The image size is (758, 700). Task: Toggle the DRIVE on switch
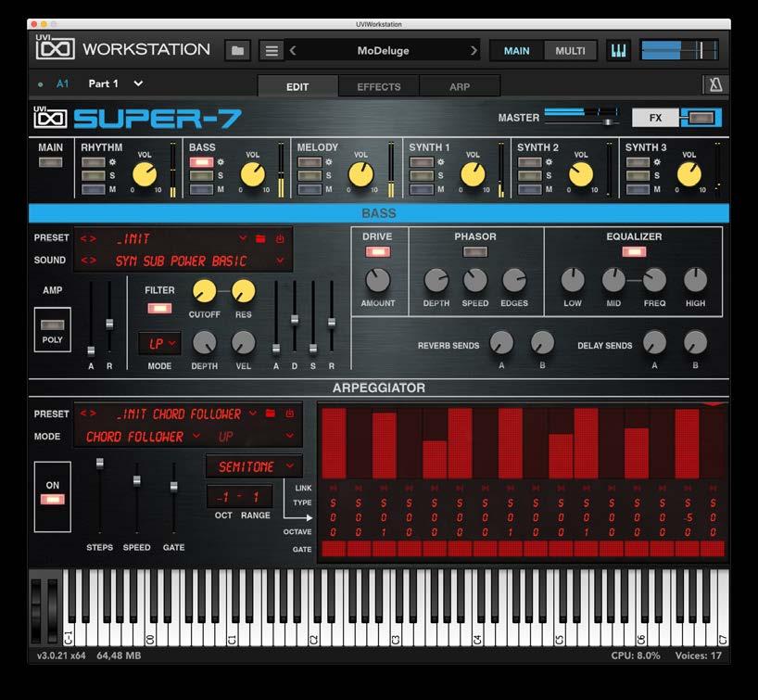point(377,251)
